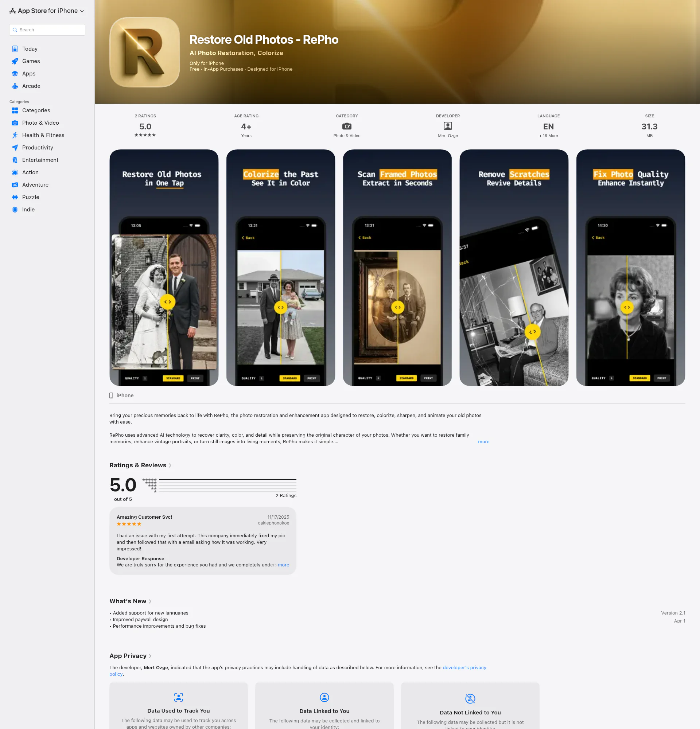Click + 16 More languages text
This screenshot has height=729, width=700.
pyautogui.click(x=548, y=136)
